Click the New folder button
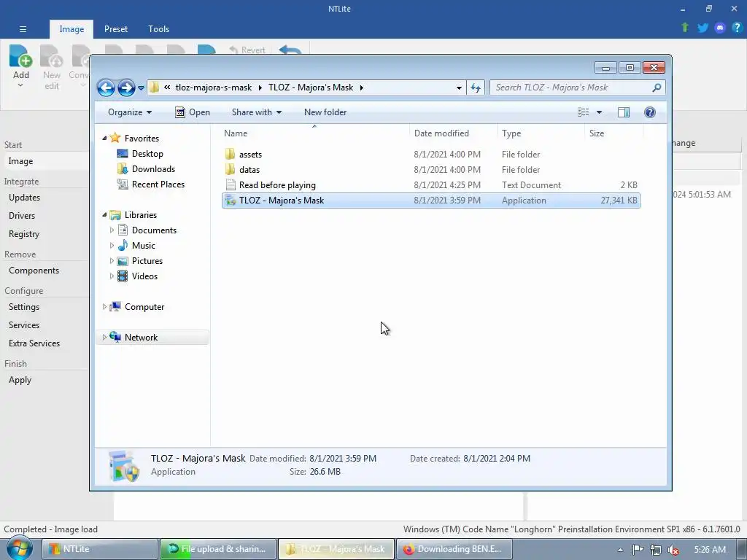The height and width of the screenshot is (560, 747). [325, 112]
